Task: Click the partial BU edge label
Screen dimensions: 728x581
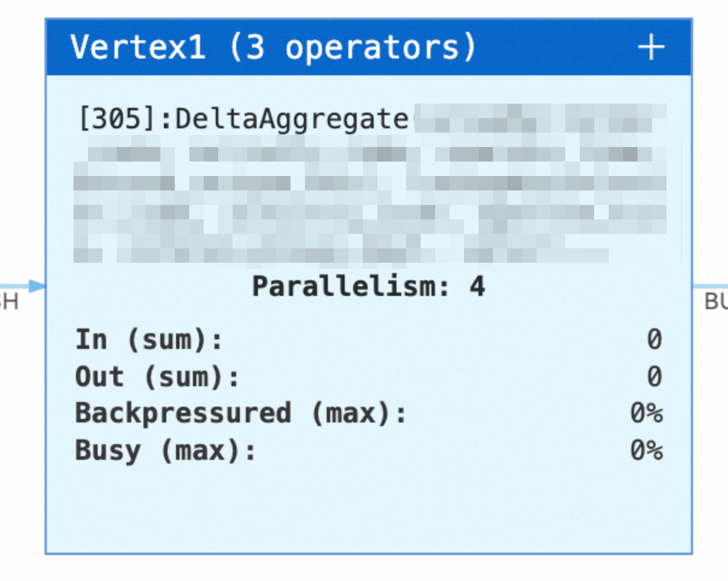Action: click(716, 301)
